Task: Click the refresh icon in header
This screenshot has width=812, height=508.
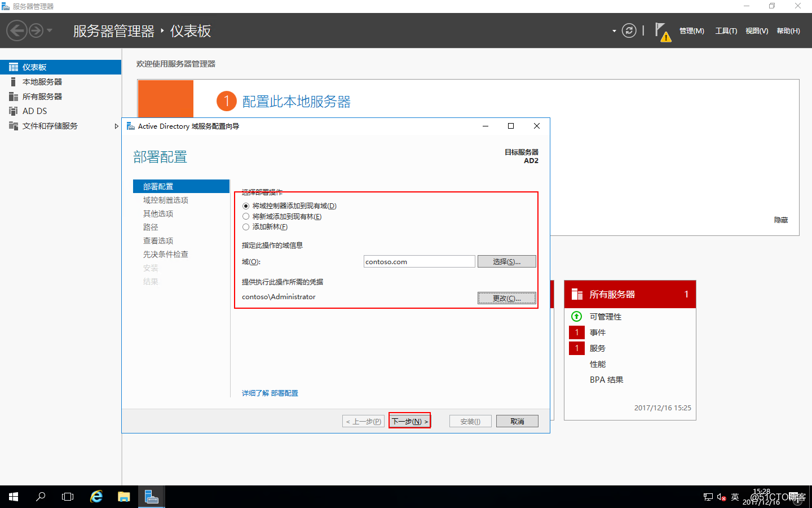Action: point(629,30)
